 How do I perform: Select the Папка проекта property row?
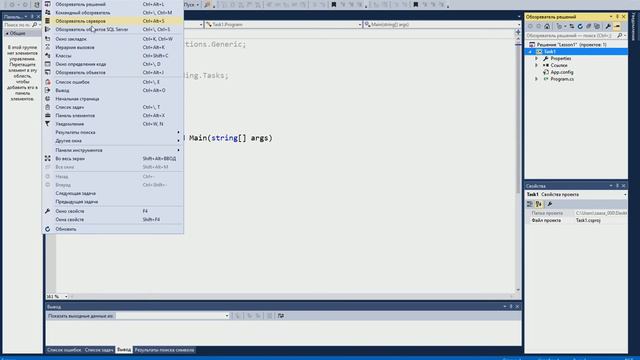576,213
